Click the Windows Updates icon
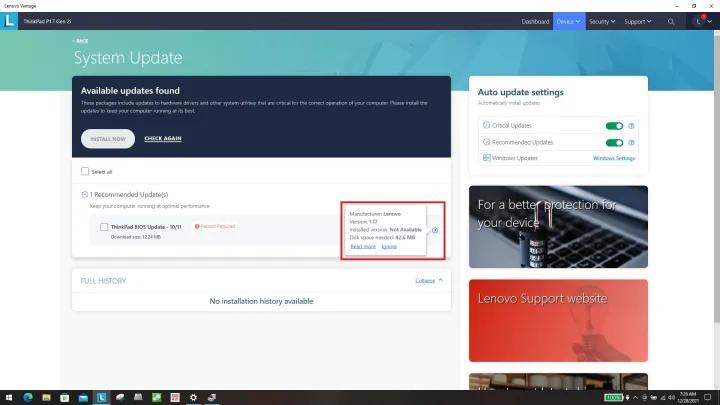 click(x=487, y=158)
